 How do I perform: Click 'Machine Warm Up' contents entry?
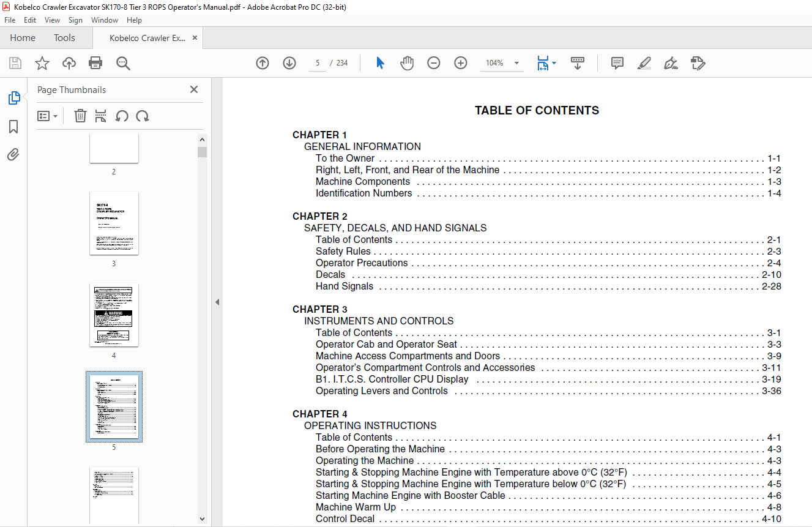click(x=356, y=507)
